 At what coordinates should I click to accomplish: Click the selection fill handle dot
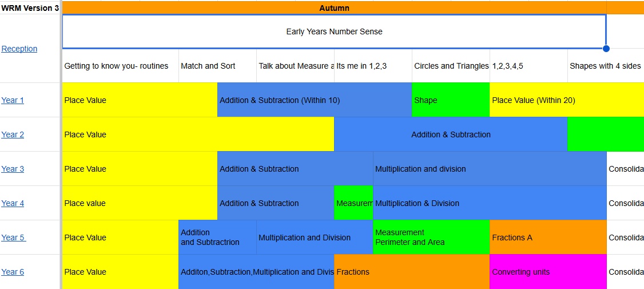(x=606, y=49)
